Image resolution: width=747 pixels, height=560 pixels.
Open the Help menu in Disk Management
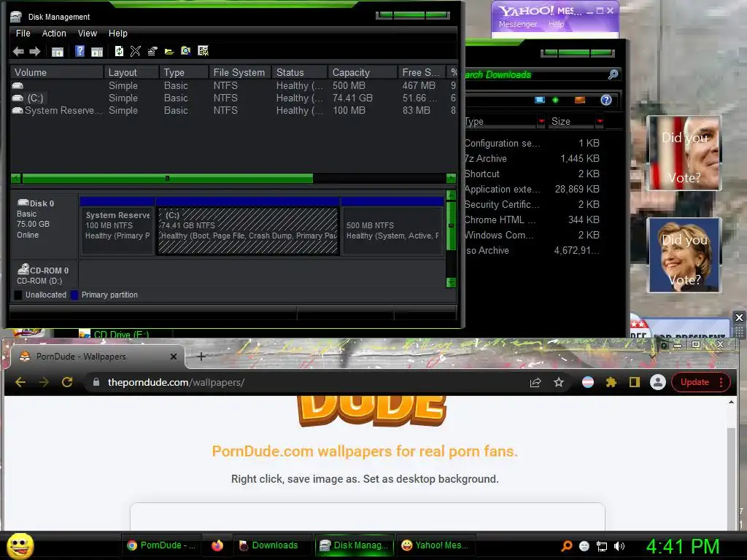pyautogui.click(x=117, y=34)
